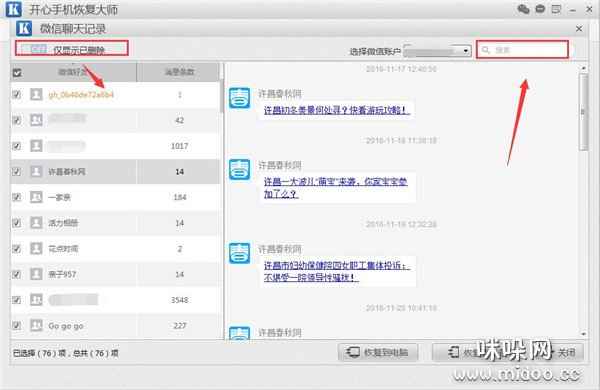This screenshot has height=390, width=600.
Task: Sort by the 消息条数 column header
Action: [x=179, y=72]
